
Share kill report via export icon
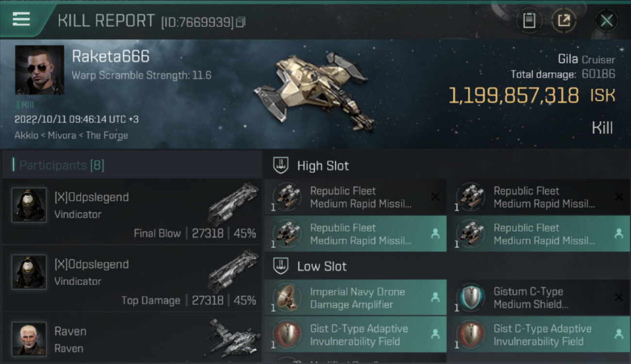(564, 20)
